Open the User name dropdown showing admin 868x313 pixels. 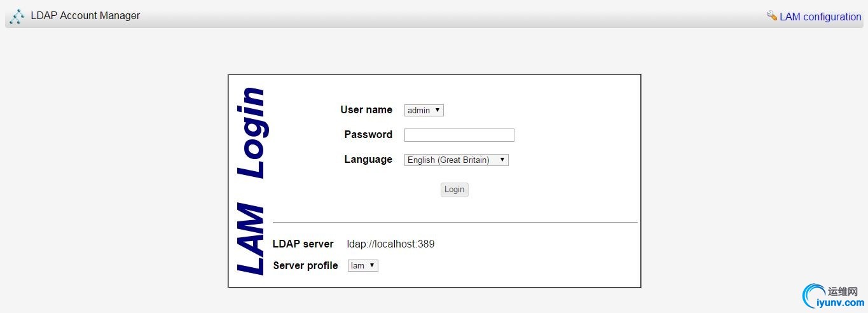[x=424, y=110]
